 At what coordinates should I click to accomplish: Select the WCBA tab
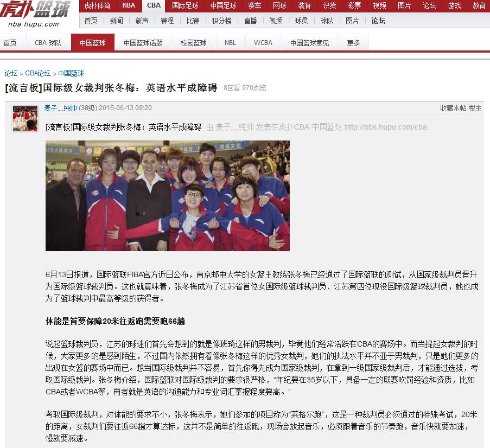(263, 43)
